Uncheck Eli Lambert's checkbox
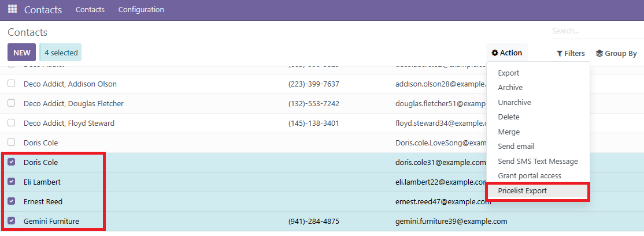Screen dimensions: 644x236 12,182
